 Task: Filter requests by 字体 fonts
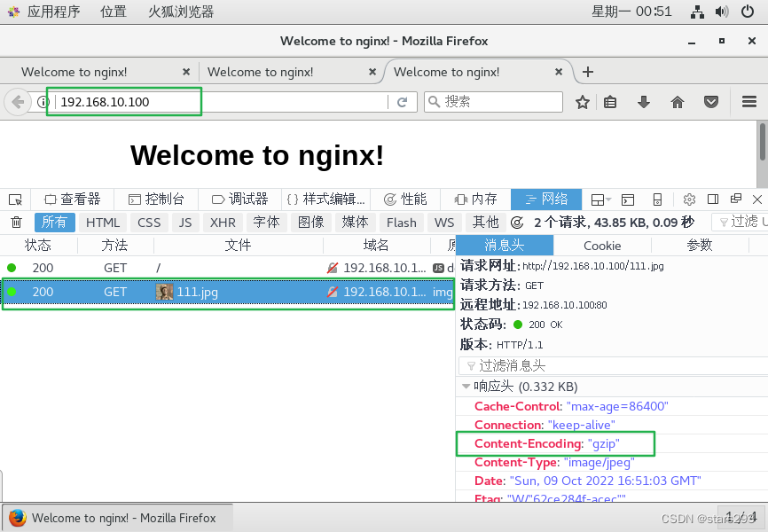coord(266,223)
